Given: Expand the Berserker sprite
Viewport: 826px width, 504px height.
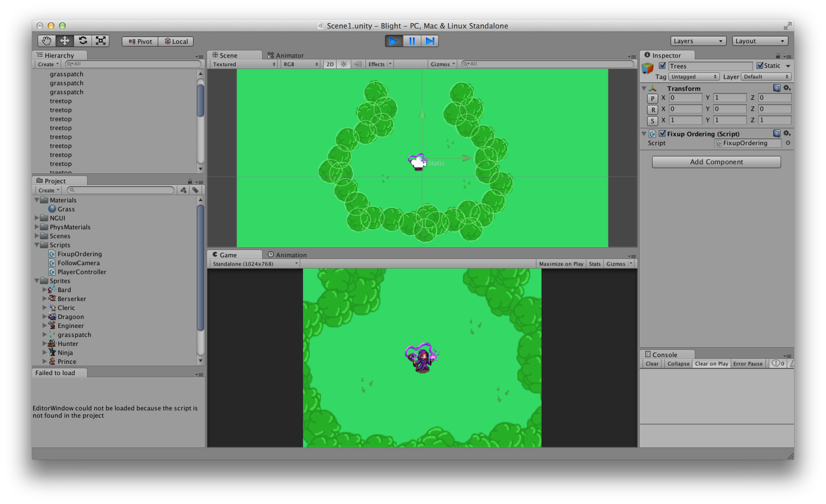Looking at the screenshot, I should click(x=44, y=298).
